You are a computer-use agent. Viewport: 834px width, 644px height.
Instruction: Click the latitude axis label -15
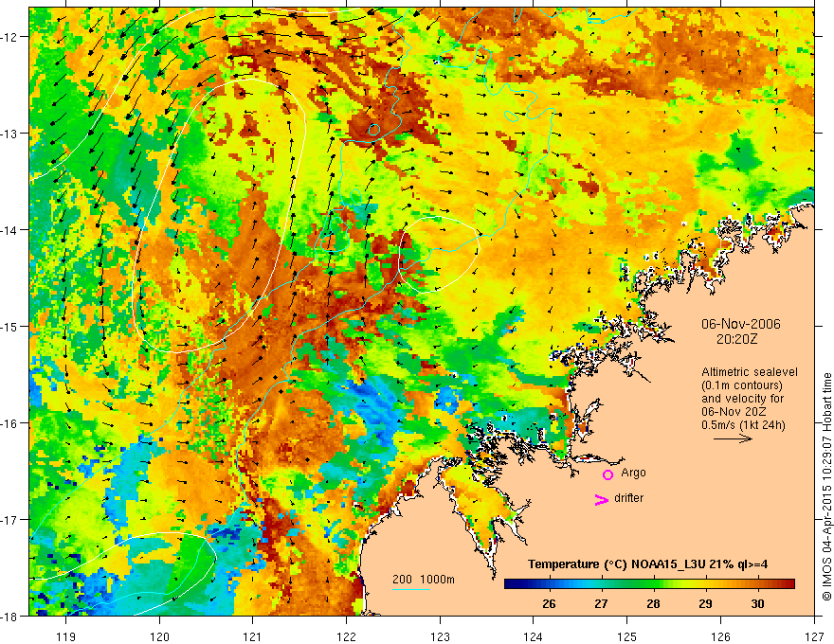click(9, 327)
